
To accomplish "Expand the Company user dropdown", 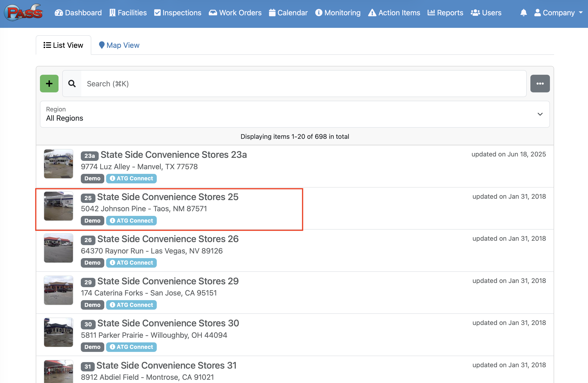I will [x=559, y=13].
